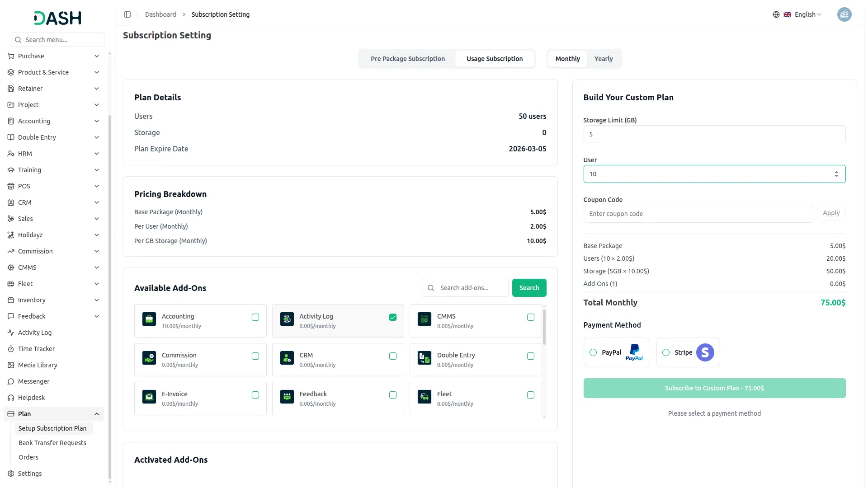
Task: Click the Activity Log add-on icon
Action: coord(287,319)
